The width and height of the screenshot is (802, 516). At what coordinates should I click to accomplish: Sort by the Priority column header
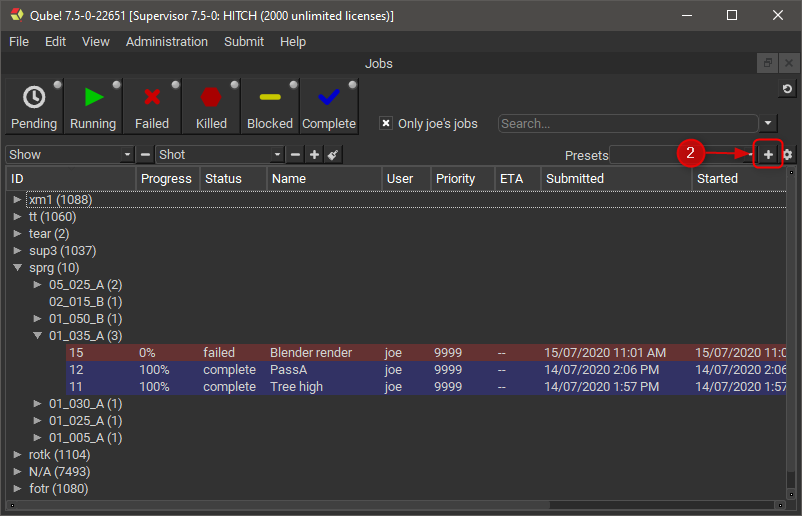[455, 178]
